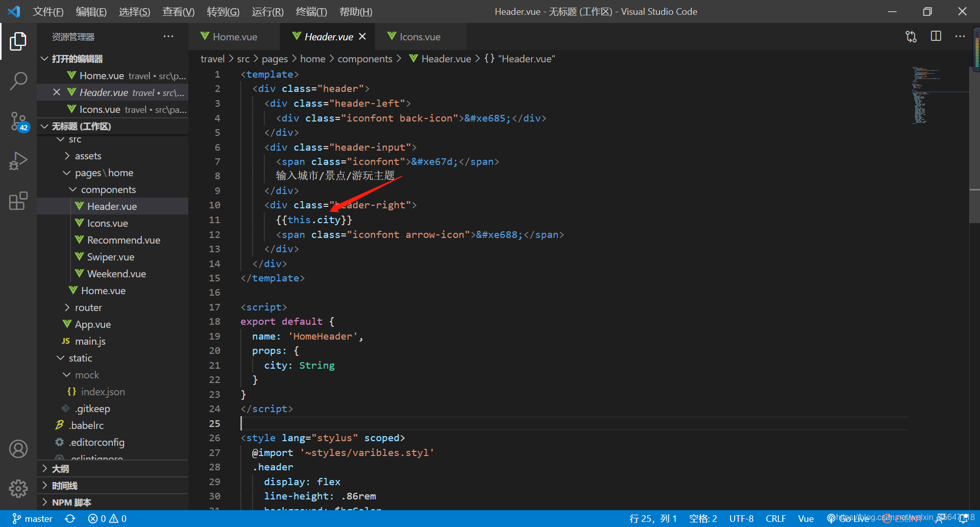Collapse the pages\home folder

pyautogui.click(x=104, y=173)
